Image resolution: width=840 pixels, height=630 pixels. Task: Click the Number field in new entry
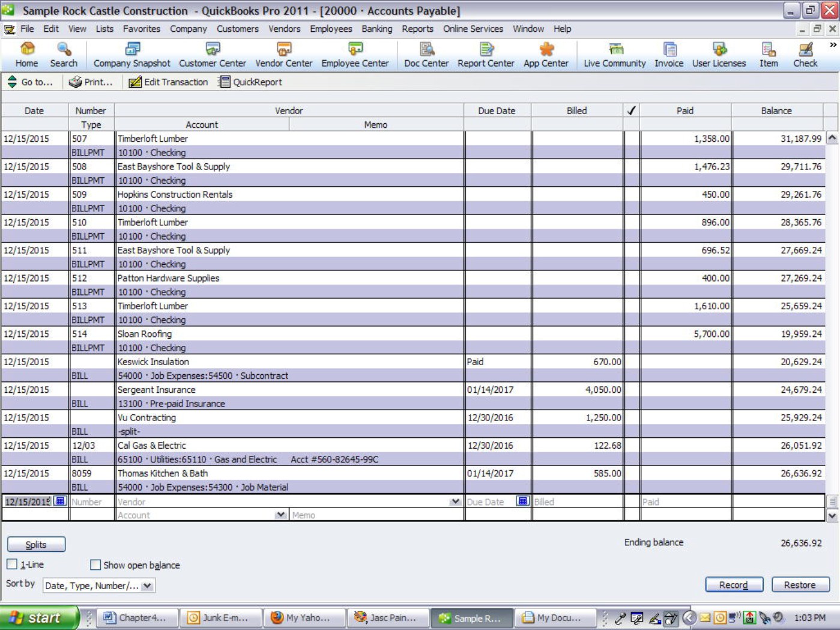click(92, 501)
